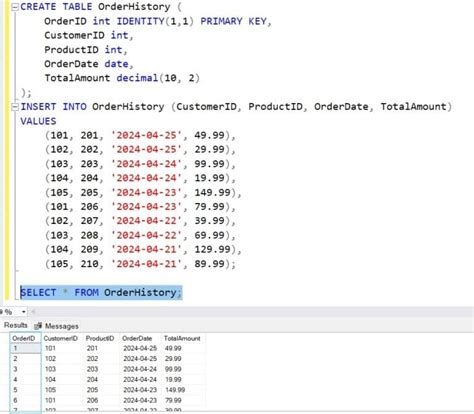Select the OrderDate column header
Image resolution: width=474 pixels, height=414 pixels.
(x=137, y=338)
